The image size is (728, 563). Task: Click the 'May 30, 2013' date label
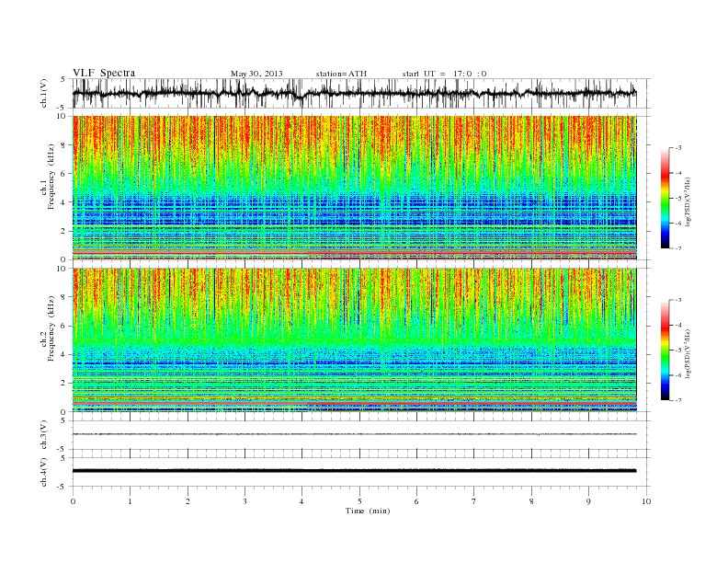click(256, 74)
